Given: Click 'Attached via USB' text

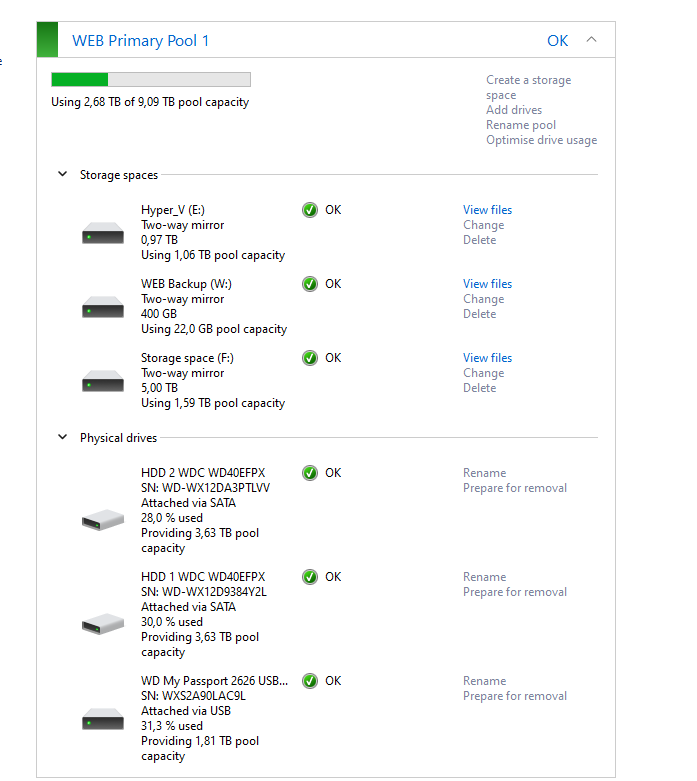Looking at the screenshot, I should 186,711.
